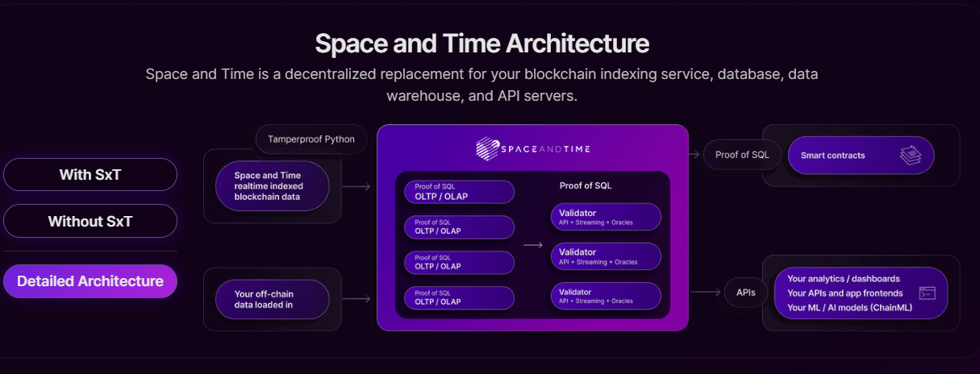Click the APIs pill

[x=746, y=293]
